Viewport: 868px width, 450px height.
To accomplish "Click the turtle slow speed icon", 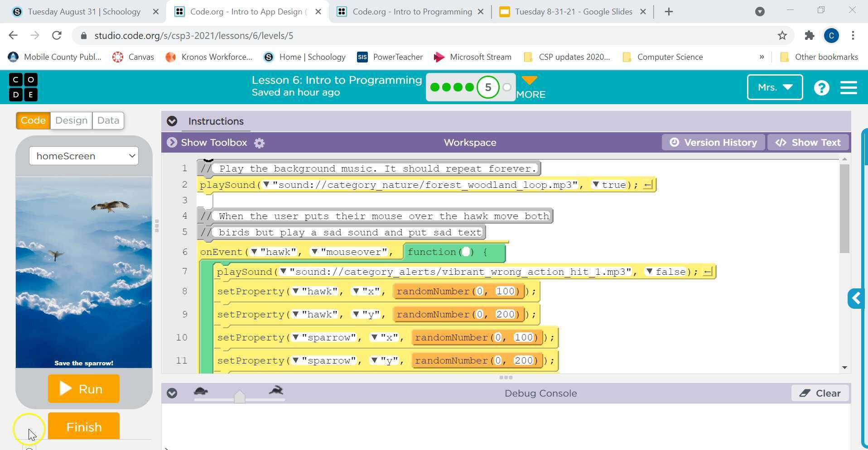I will coord(201,391).
